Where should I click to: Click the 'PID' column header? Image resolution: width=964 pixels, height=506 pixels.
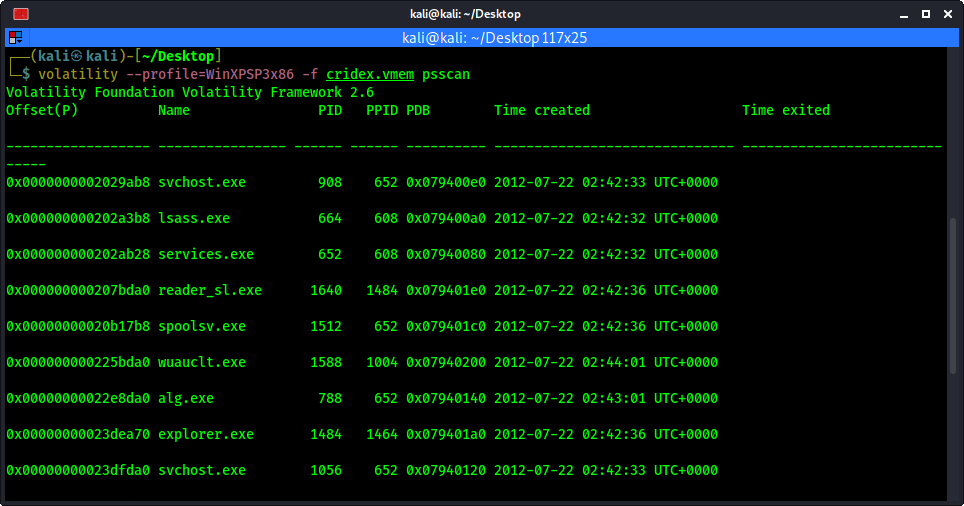(x=330, y=111)
